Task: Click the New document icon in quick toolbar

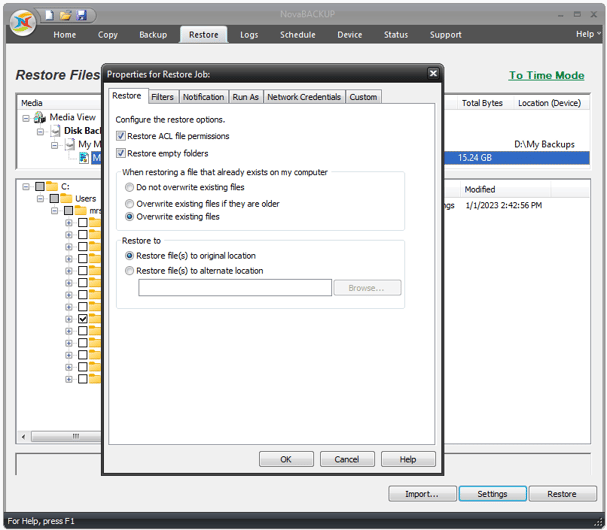Action: [x=49, y=15]
